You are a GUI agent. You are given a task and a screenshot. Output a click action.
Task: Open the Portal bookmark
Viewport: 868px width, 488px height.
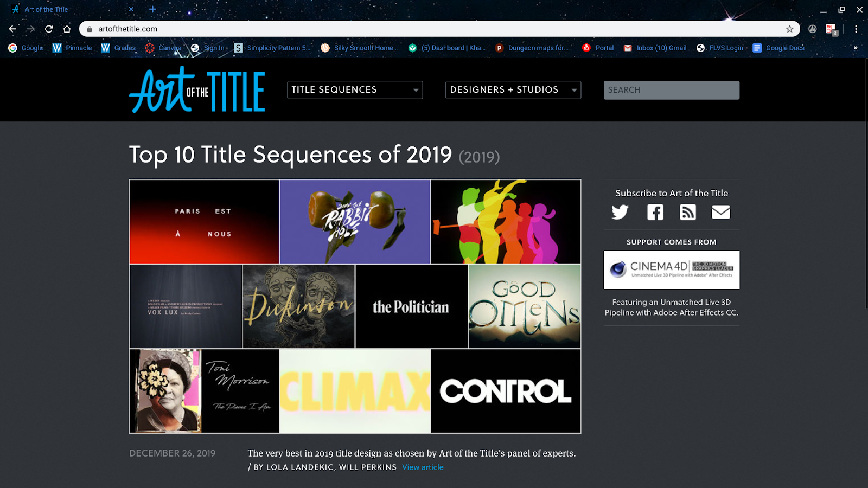pos(598,48)
